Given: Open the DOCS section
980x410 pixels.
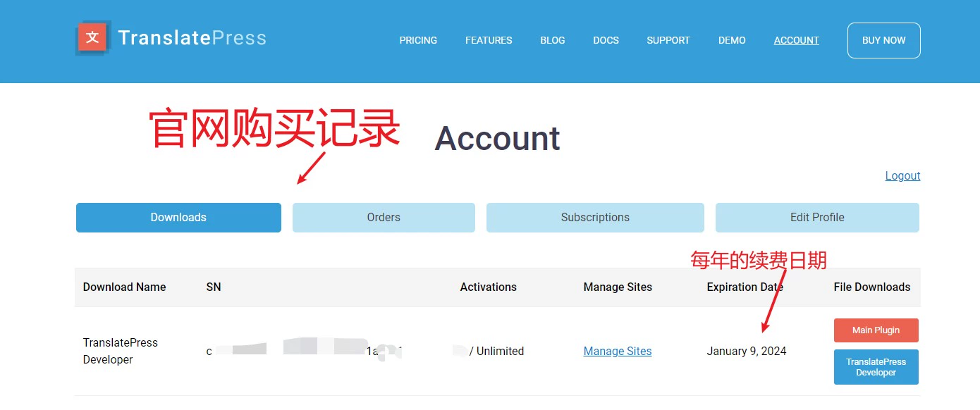Looking at the screenshot, I should [x=606, y=40].
